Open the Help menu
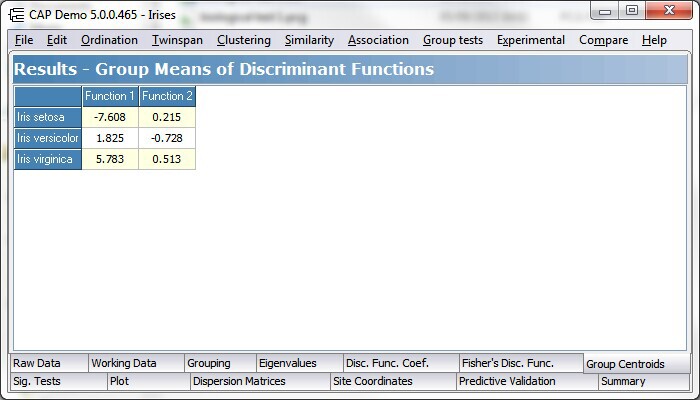Viewport: 700px width, 400px height. [654, 40]
